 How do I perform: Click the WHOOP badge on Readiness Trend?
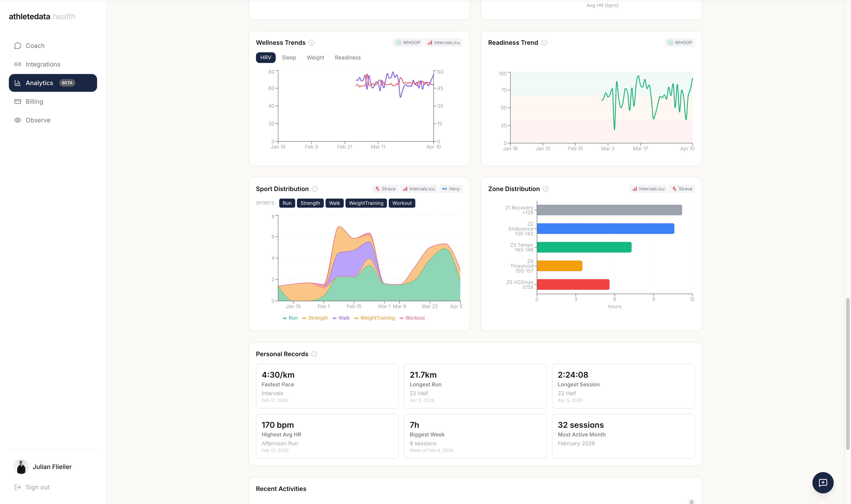(679, 43)
